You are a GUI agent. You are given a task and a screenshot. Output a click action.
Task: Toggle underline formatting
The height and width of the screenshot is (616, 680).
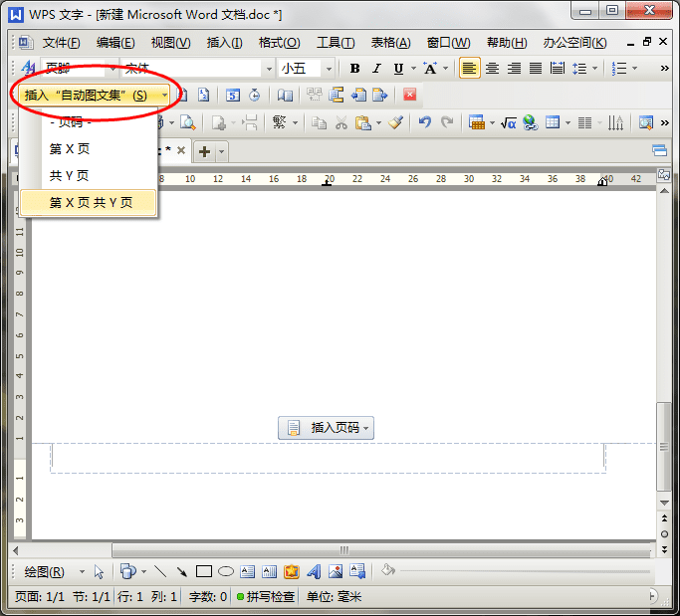click(x=398, y=68)
